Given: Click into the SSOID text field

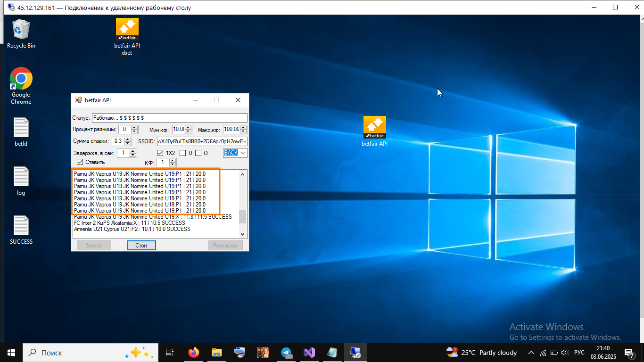Looking at the screenshot, I should tap(202, 141).
